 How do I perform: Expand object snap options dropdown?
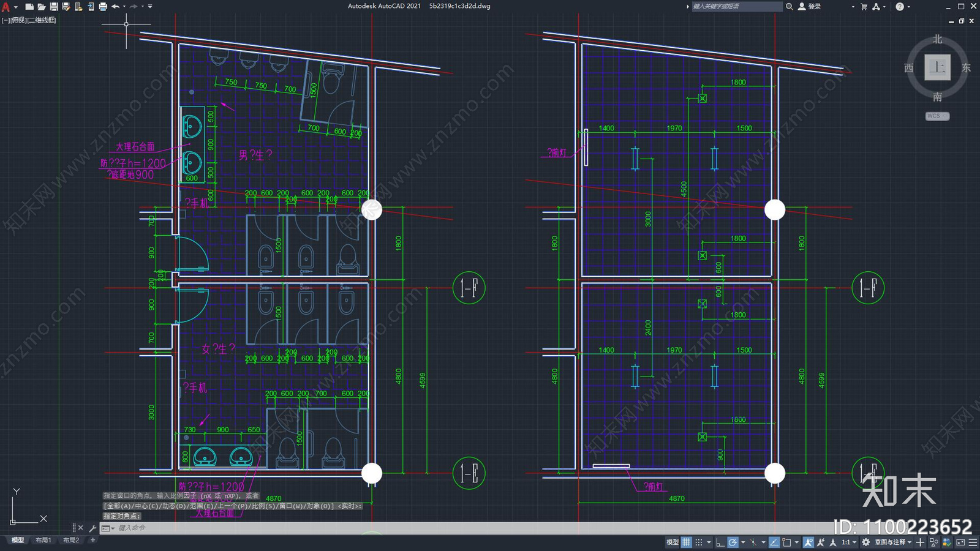pos(797,542)
